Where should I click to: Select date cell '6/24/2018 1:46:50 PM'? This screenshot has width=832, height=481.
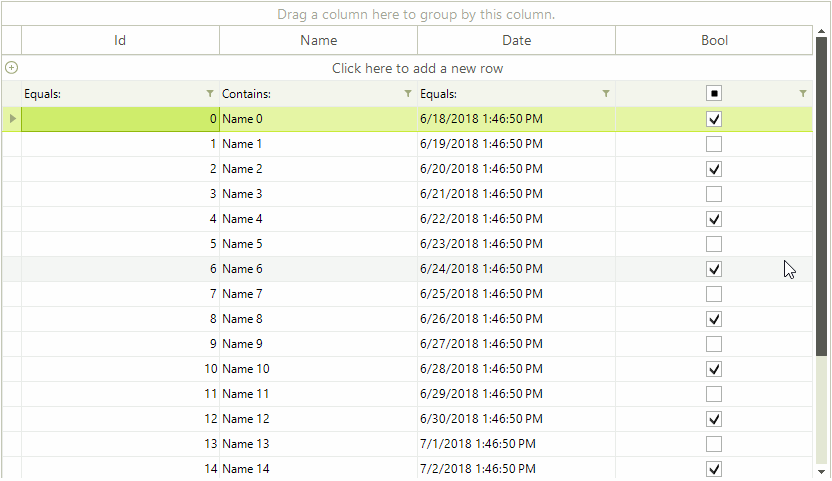click(x=516, y=269)
